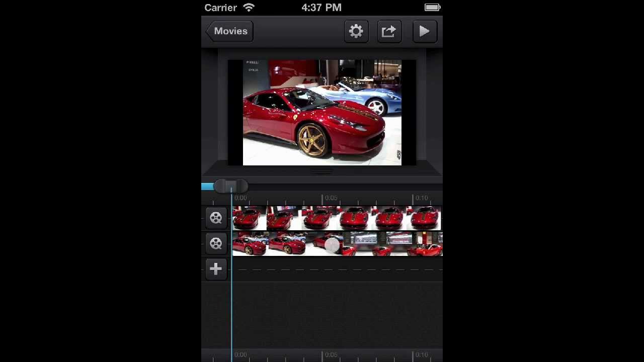Click the timeline zoom slider handle

(x=230, y=187)
